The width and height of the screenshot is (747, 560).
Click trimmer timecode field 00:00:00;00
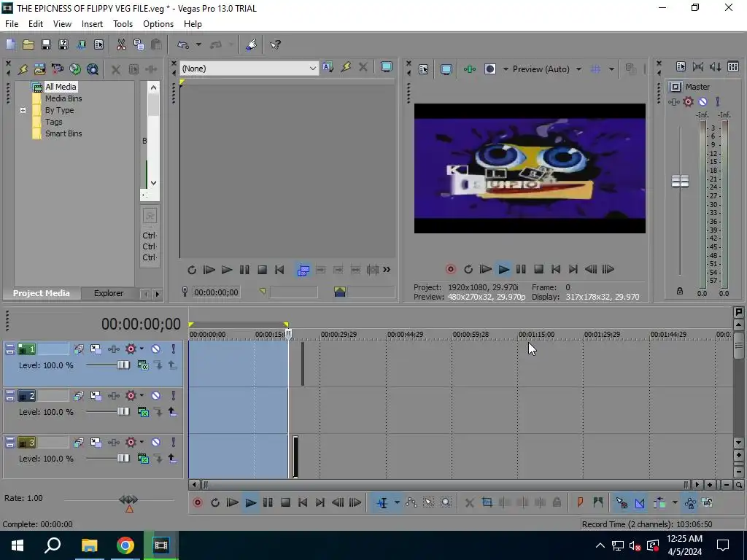(x=216, y=292)
